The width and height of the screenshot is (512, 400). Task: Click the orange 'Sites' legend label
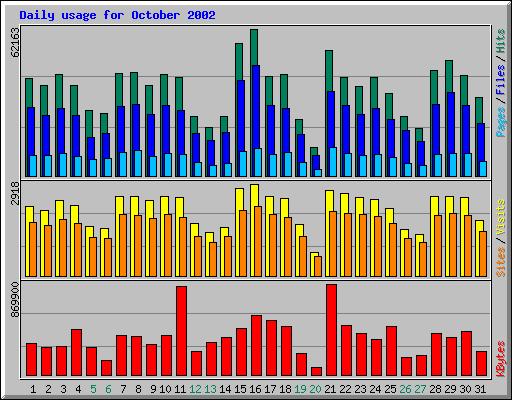click(501, 262)
